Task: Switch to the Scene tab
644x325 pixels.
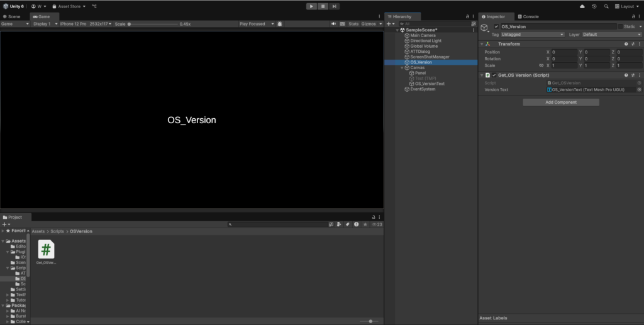Action: coord(12,16)
